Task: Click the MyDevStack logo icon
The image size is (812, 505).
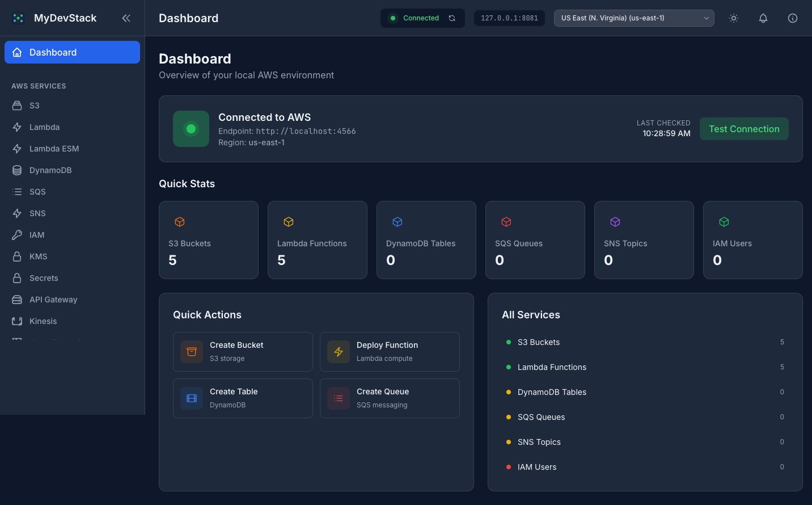Action: (x=18, y=18)
